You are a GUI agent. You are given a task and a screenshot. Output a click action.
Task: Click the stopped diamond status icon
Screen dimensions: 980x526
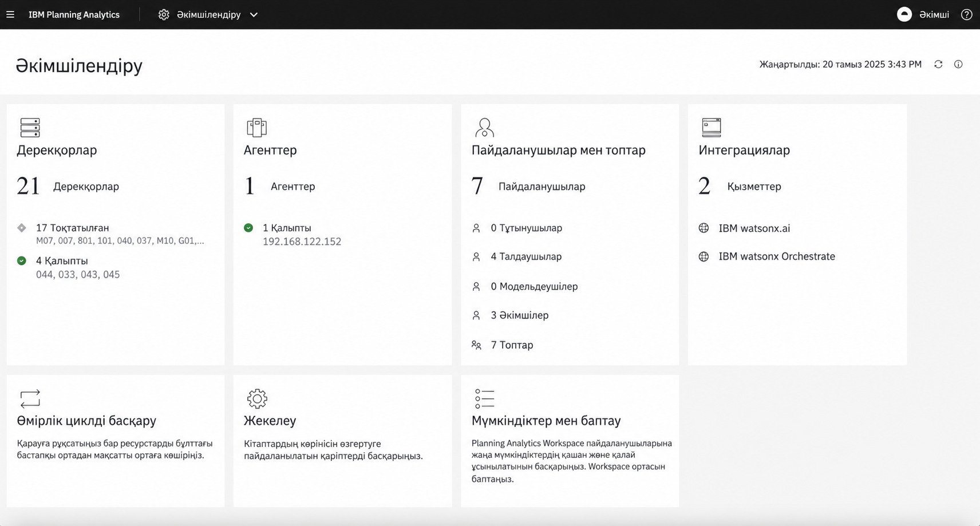[x=22, y=228]
